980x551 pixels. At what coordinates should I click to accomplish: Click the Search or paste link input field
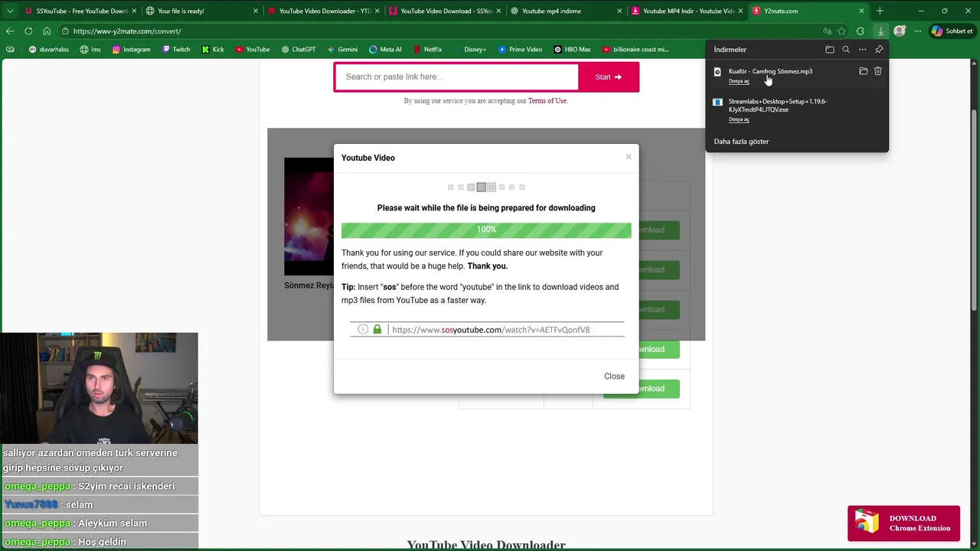click(x=457, y=77)
